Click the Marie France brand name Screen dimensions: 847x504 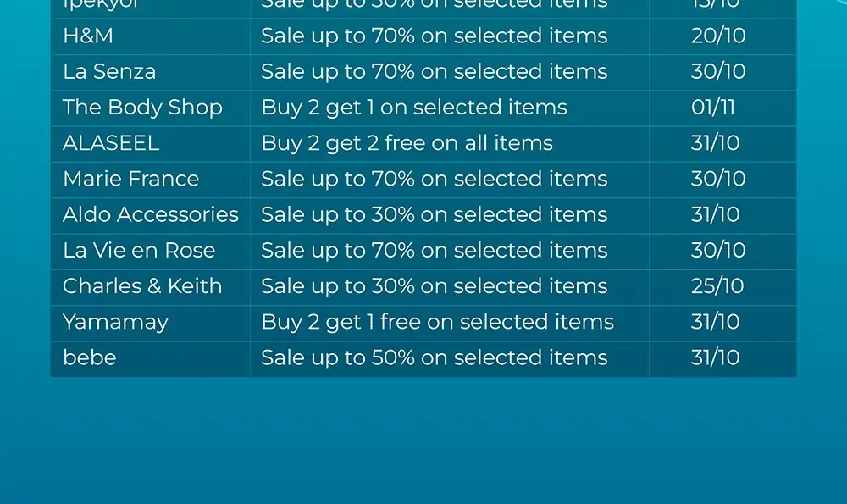(x=130, y=179)
